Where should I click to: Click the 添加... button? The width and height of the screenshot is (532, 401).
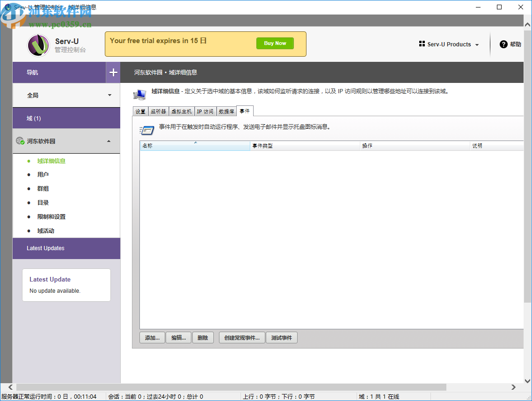pos(152,338)
